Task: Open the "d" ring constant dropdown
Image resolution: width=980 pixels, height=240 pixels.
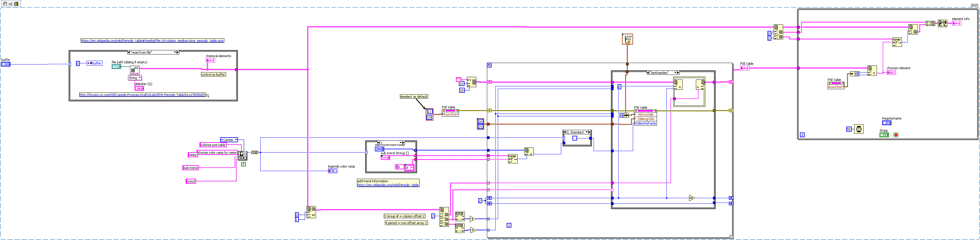Action: pyautogui.click(x=412, y=167)
